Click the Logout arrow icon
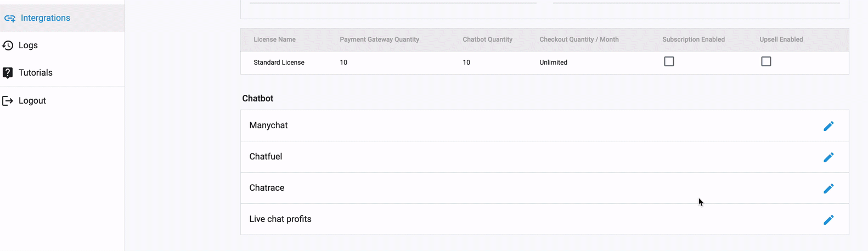 coord(8,101)
